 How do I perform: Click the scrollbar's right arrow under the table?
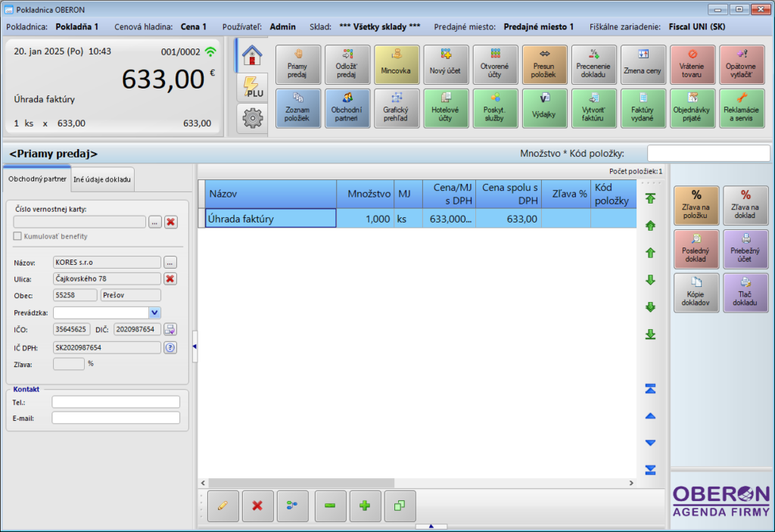631,483
